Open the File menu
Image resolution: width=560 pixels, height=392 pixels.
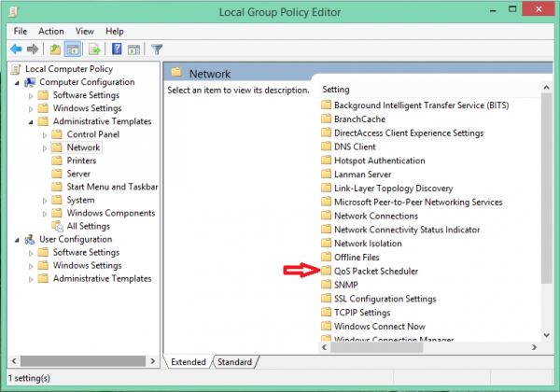coord(21,32)
